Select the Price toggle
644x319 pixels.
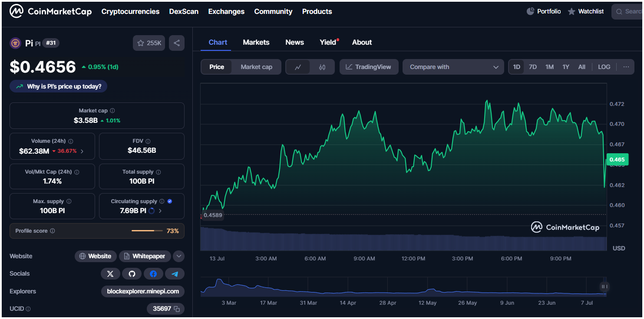click(x=217, y=67)
